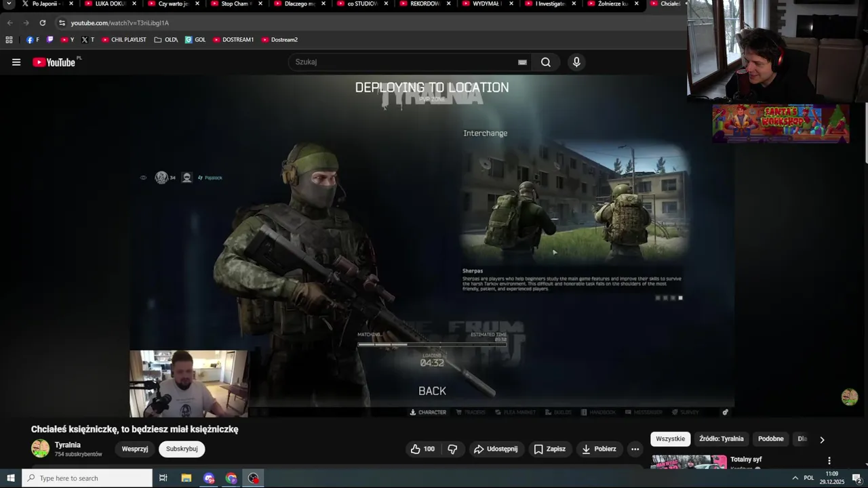Image resolution: width=868 pixels, height=488 pixels.
Task: Reload the page in the browser
Action: coord(42,23)
